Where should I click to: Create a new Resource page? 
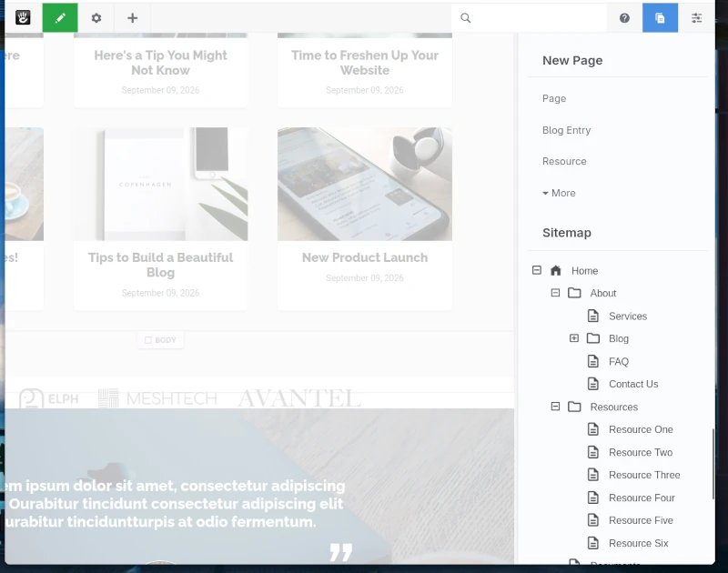[564, 162]
